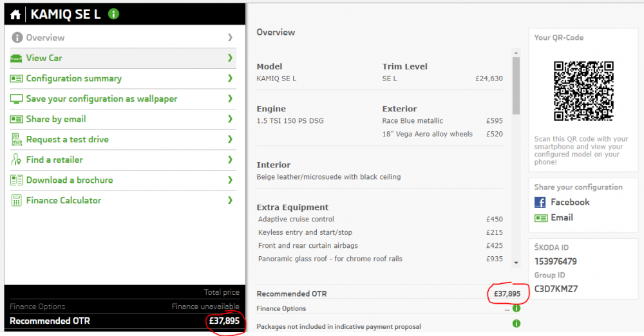Share configuration via Email link
The image size is (644, 336).
[x=562, y=218]
